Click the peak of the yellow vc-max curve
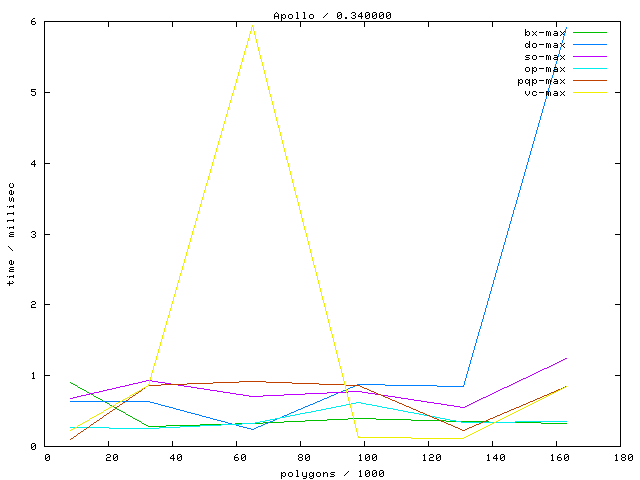Viewport: 640px width, 480px height. point(252,25)
